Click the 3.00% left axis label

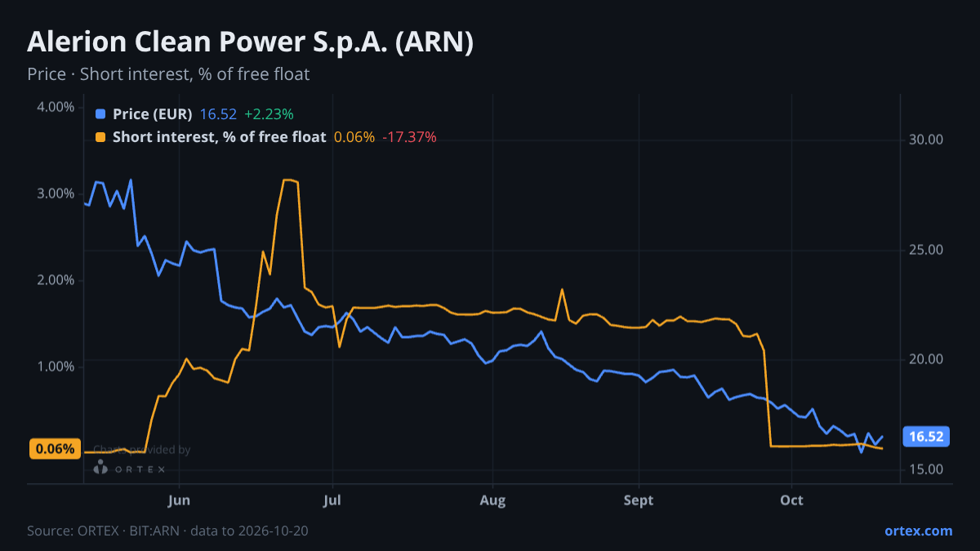click(x=56, y=193)
